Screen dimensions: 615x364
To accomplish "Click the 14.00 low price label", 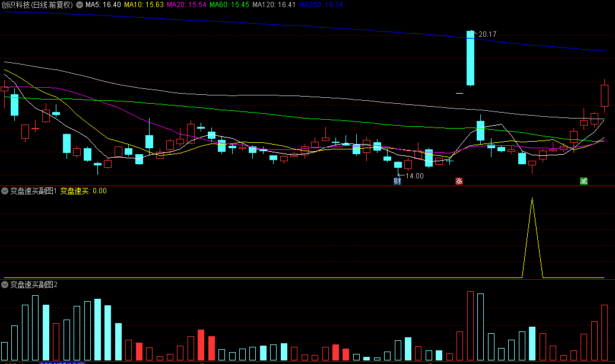I will [414, 176].
